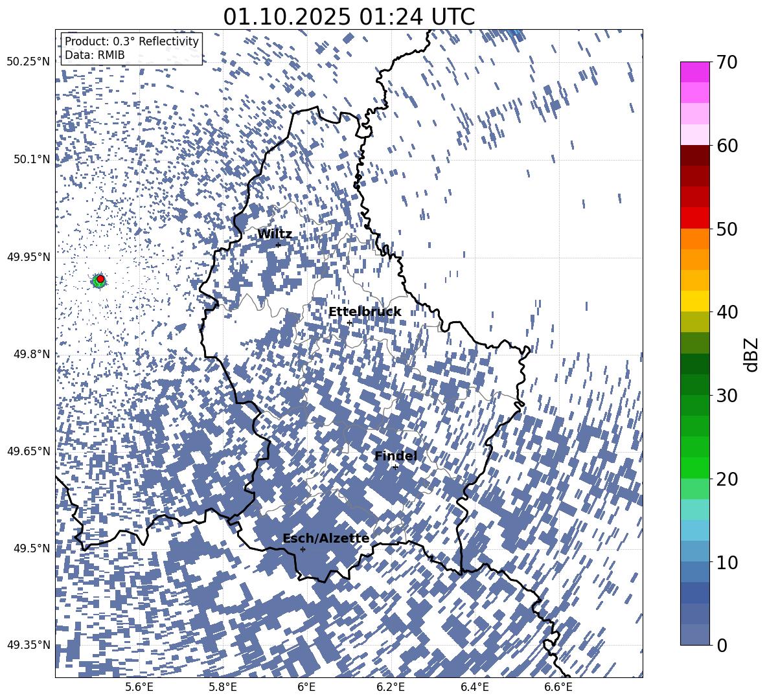
Task: Click the Wiltz city label
Action: 275,234
